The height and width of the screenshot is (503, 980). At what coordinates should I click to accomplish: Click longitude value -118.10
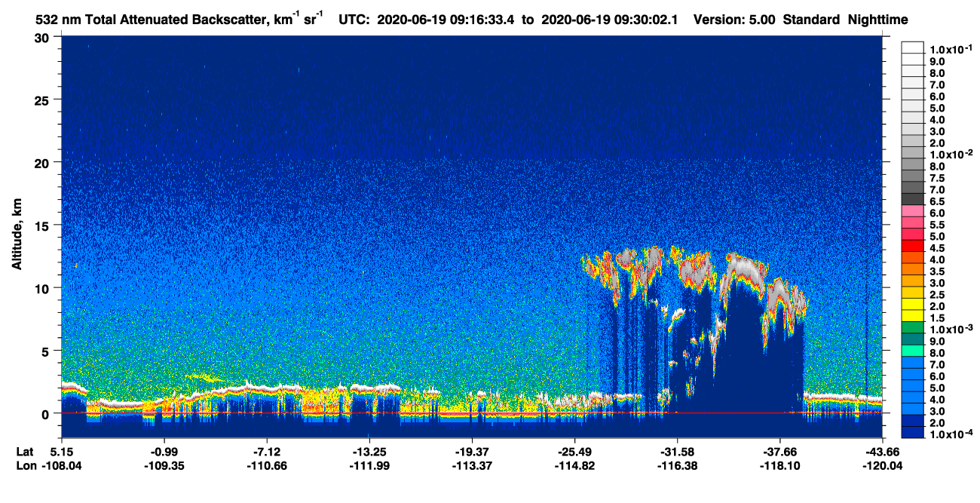click(x=779, y=465)
